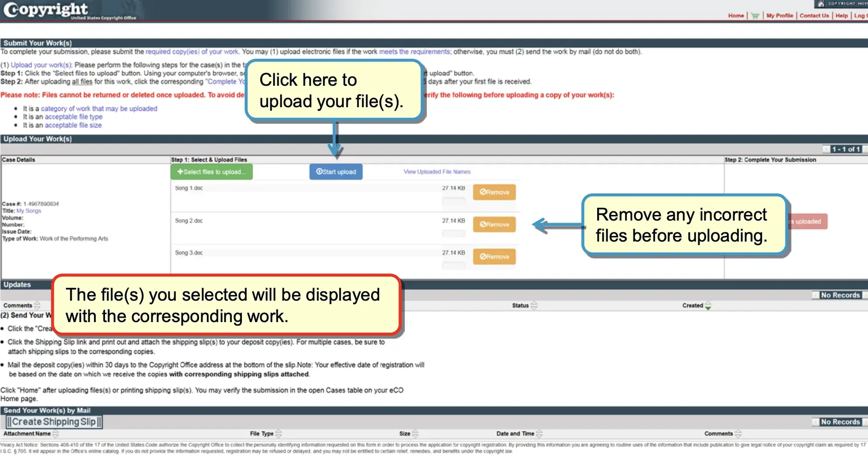Click the 27.14 KB size for Song 1.doc
The width and height of the screenshot is (868, 463).
pyautogui.click(x=453, y=188)
